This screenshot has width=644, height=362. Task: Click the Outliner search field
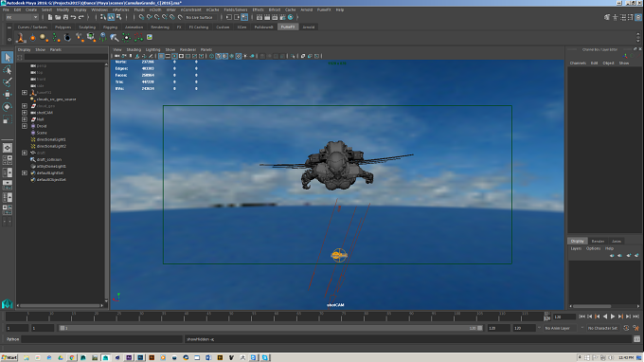point(65,57)
